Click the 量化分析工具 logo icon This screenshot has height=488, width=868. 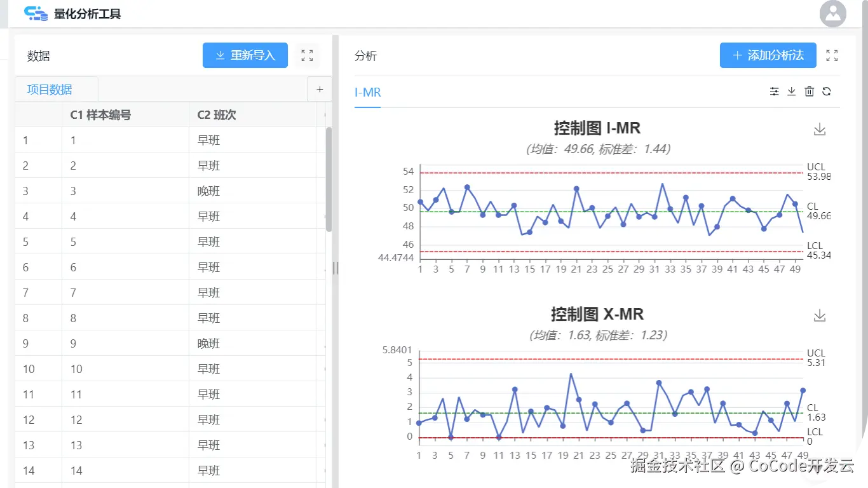[36, 13]
